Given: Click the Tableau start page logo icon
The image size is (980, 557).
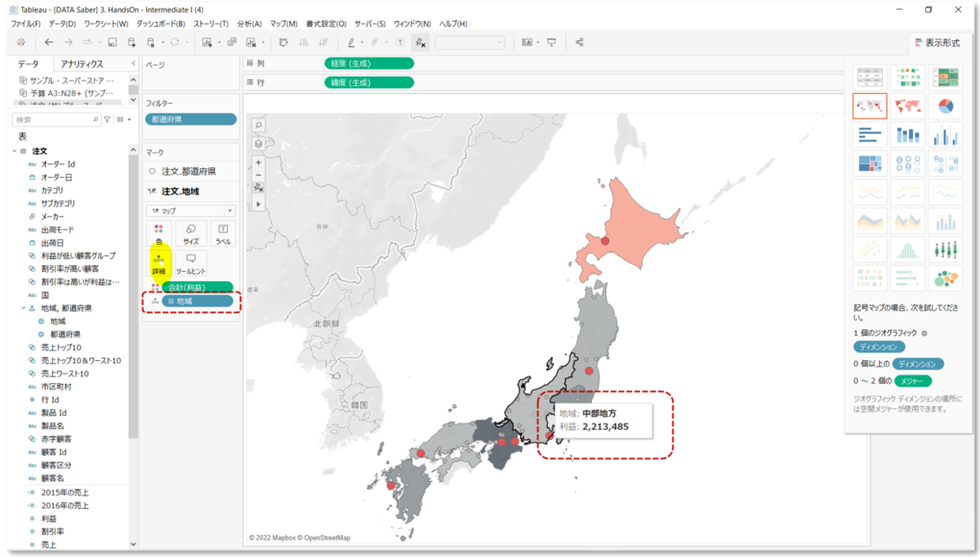Looking at the screenshot, I should 20,42.
